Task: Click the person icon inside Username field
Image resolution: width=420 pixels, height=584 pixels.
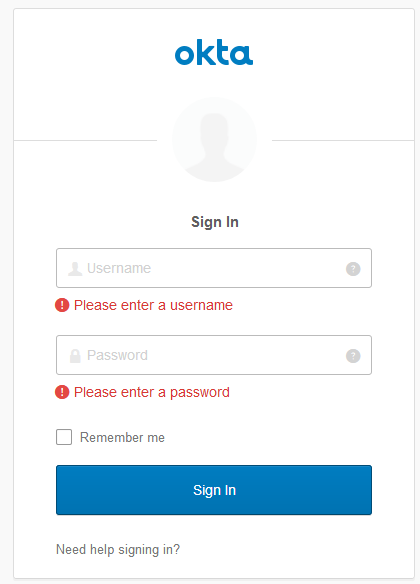Action: 75,269
